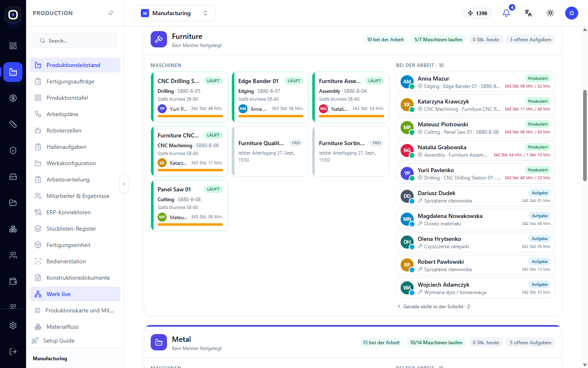588x368 pixels.
Task: Open the language translation icon
Action: tap(528, 13)
